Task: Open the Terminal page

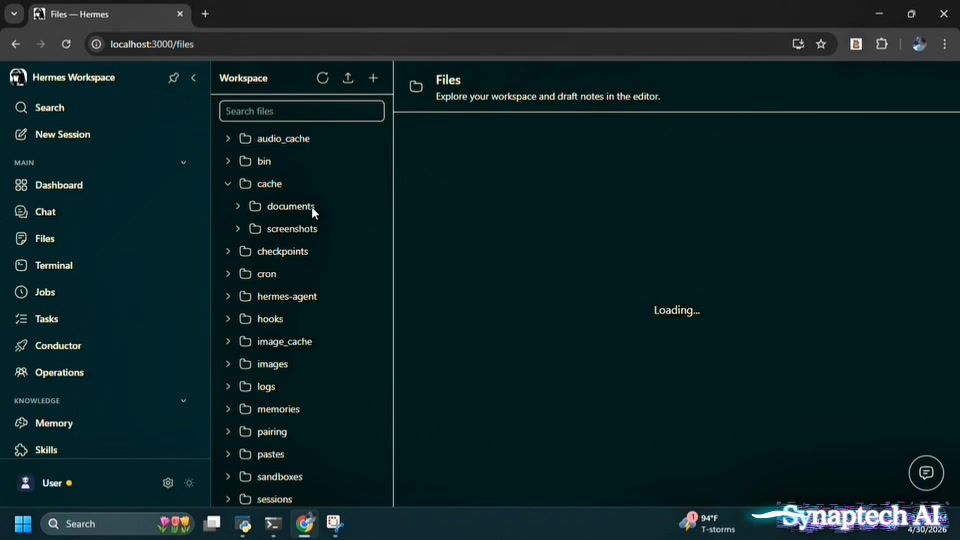Action: click(x=53, y=266)
